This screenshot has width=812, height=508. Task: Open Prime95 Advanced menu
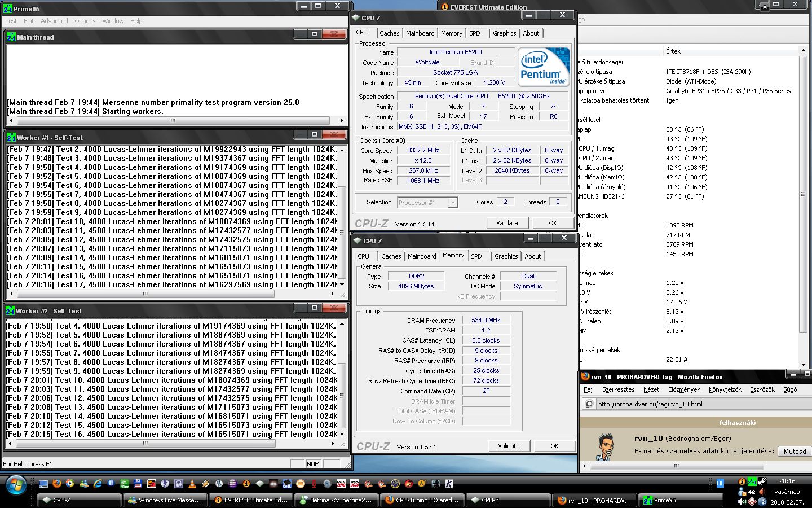coord(54,21)
